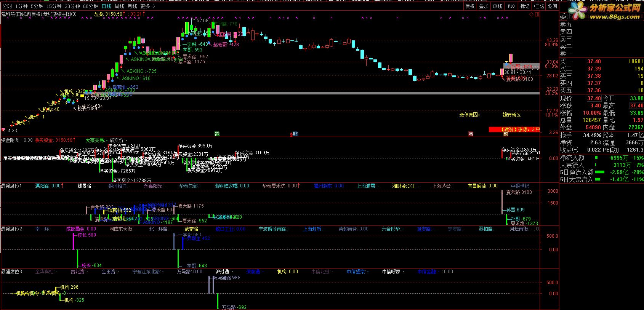Click the 增 marker under the main chart
Screen dimensions: 644x310
[471, 134]
